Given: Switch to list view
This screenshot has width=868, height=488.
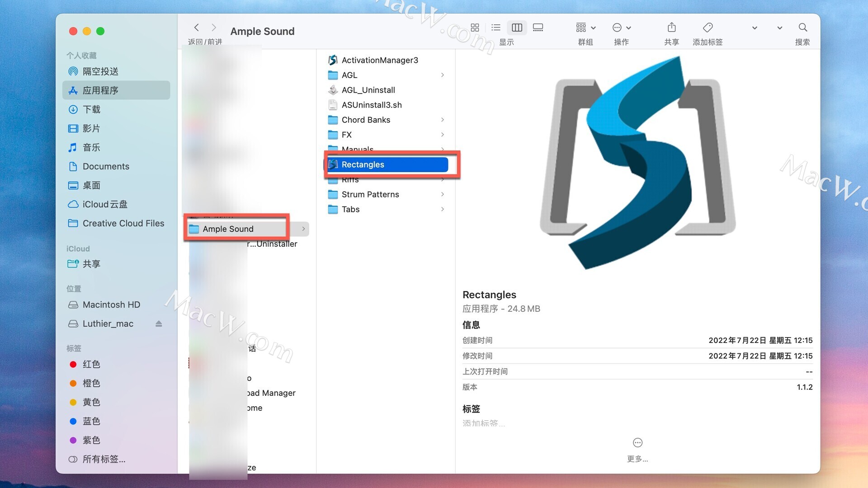Looking at the screenshot, I should [496, 28].
